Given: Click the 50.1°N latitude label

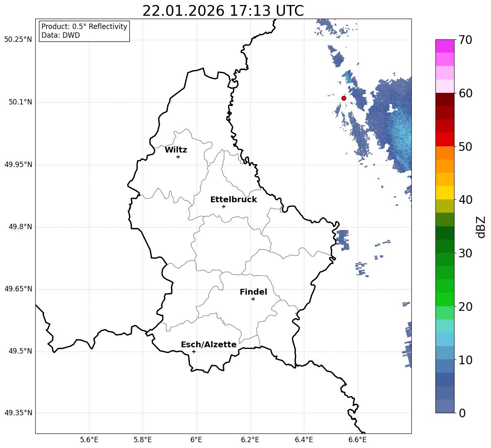Looking at the screenshot, I should (x=20, y=102).
